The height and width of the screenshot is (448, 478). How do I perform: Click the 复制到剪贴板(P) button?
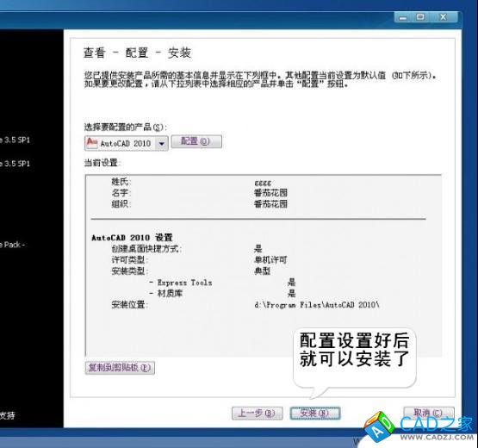(x=120, y=368)
